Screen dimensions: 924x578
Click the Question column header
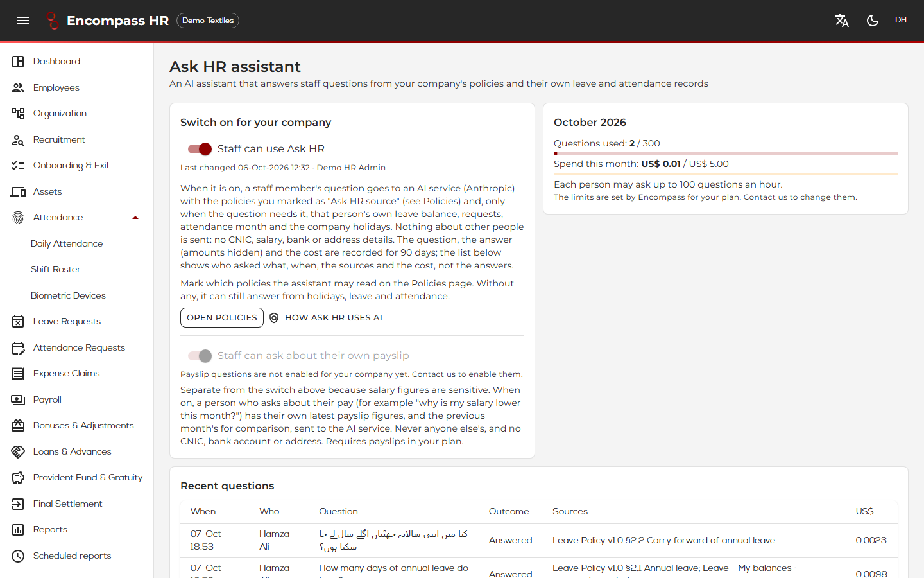click(338, 512)
